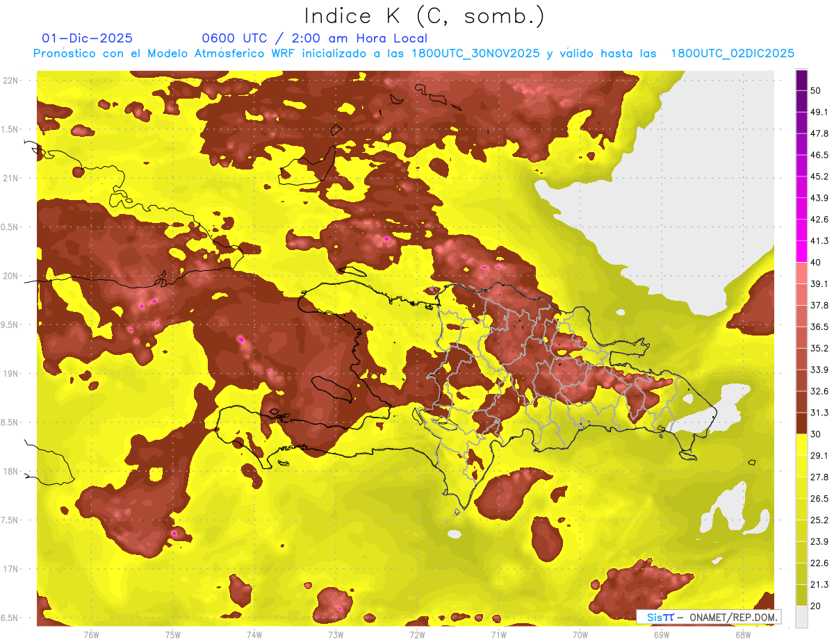The width and height of the screenshot is (834, 644).
Task: Click the colorbar label '39.1'
Action: (x=819, y=283)
